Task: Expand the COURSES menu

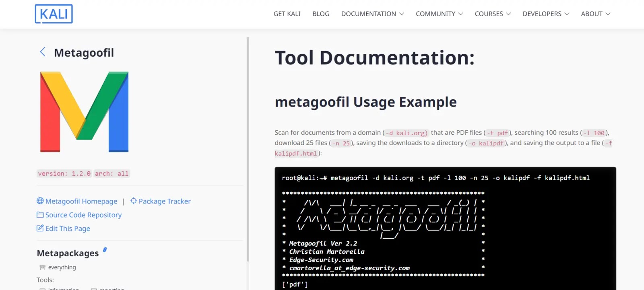Action: click(x=493, y=14)
